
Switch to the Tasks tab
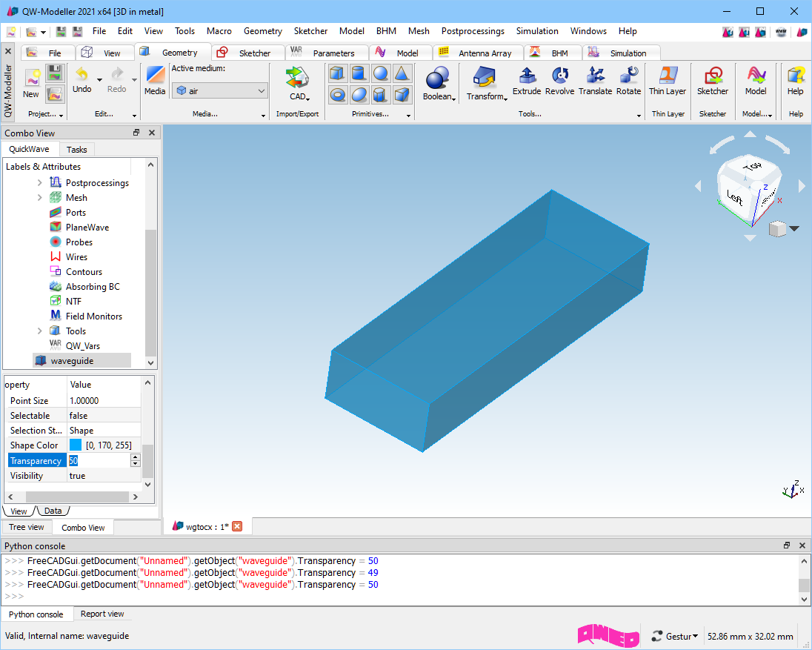(76, 150)
